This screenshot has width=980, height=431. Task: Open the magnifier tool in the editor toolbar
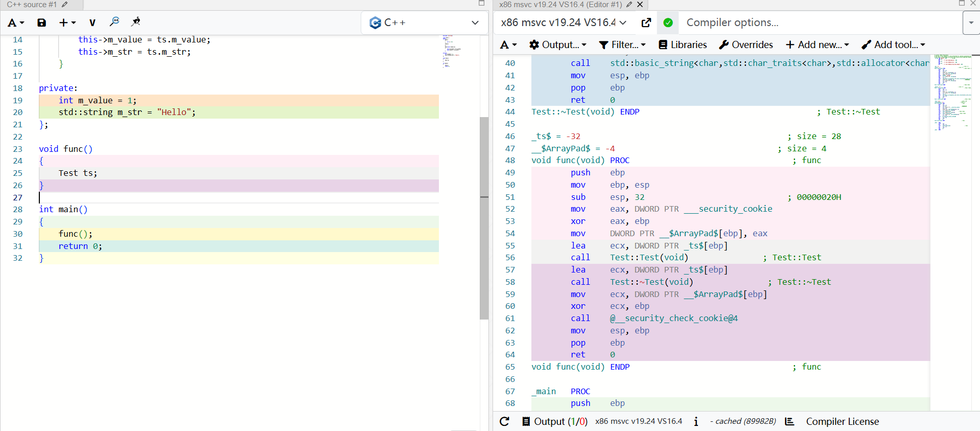pyautogui.click(x=114, y=22)
